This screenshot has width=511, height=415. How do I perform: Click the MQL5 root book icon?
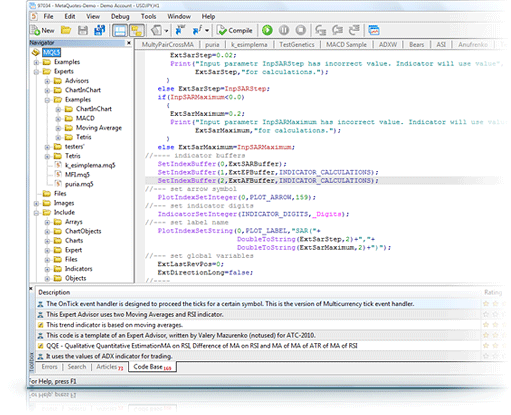[36, 52]
